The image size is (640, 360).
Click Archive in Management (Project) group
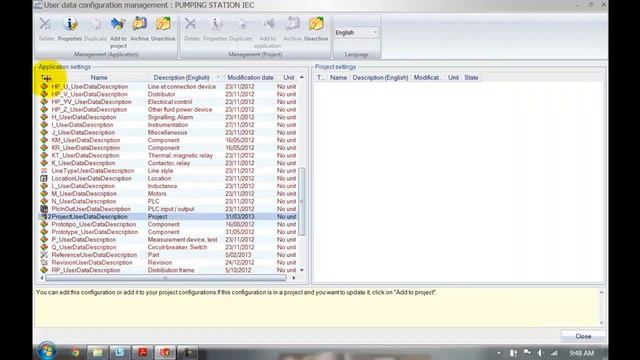click(x=292, y=29)
